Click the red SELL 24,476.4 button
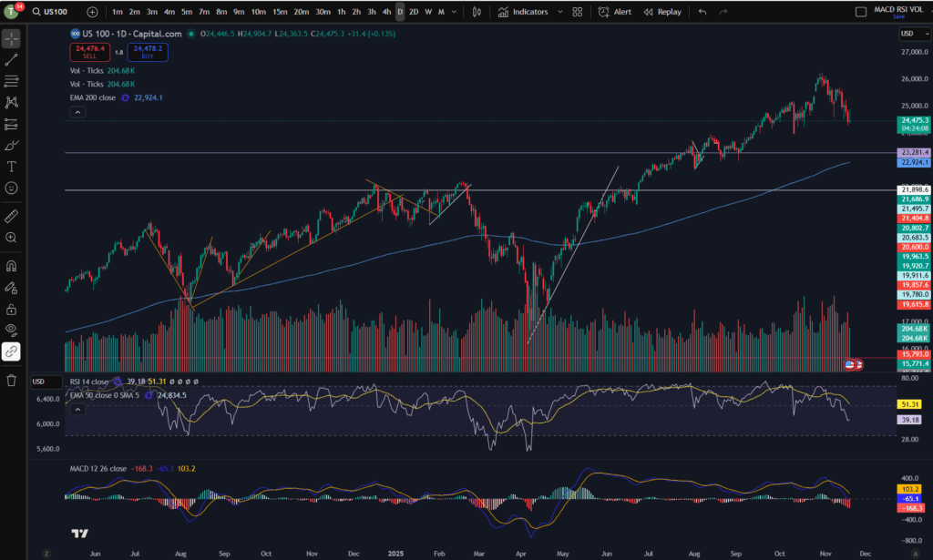The width and height of the screenshot is (933, 560). (x=90, y=52)
